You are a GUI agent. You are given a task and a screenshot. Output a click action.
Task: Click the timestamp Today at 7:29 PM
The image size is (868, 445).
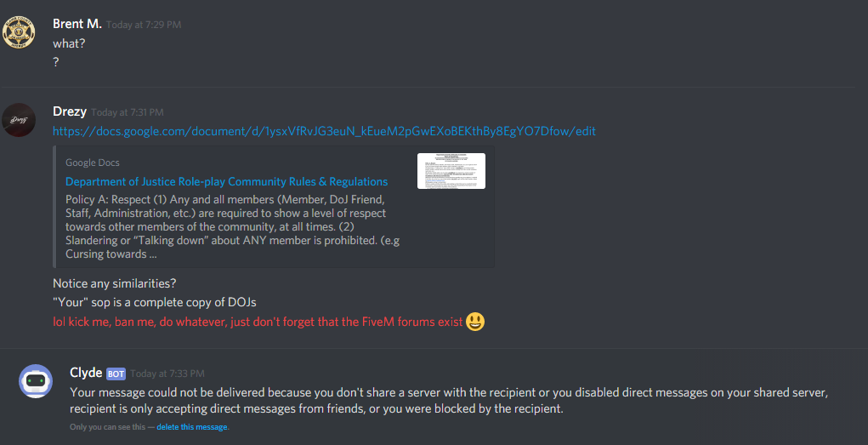[x=144, y=25]
